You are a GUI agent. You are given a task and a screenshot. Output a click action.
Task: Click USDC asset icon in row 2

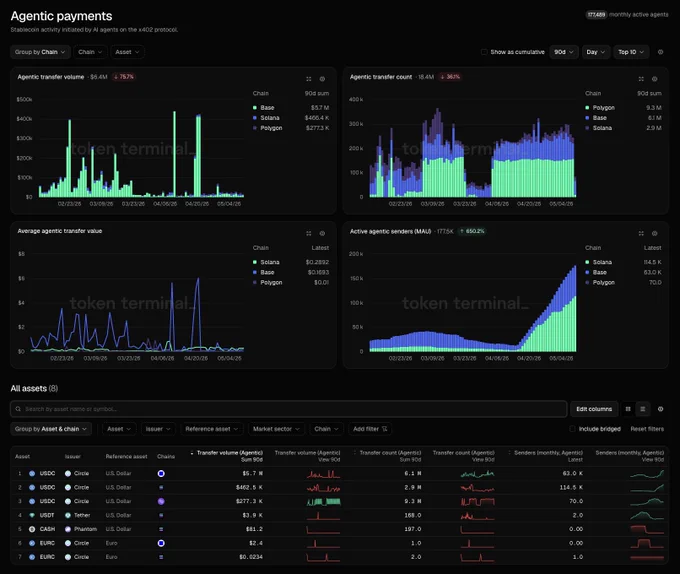coord(32,487)
